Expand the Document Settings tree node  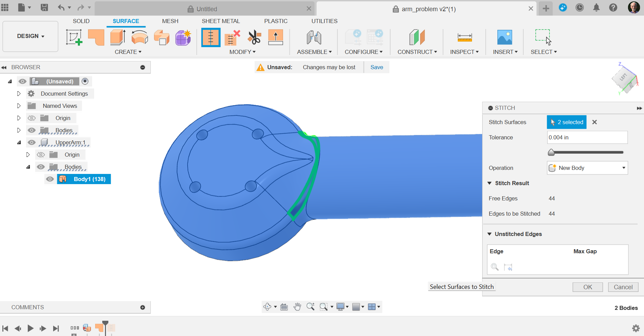click(x=19, y=94)
